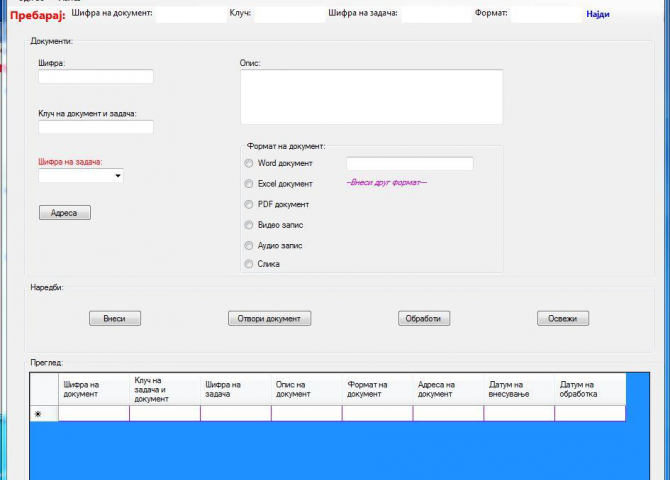Image resolution: width=670 pixels, height=480 pixels.
Task: Focus the Клуч на документ и задача field
Action: 95,127
